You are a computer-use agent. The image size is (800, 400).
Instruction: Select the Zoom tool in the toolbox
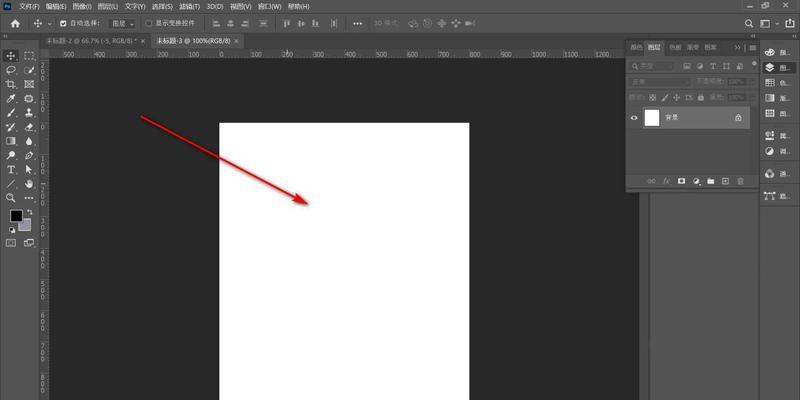point(11,198)
